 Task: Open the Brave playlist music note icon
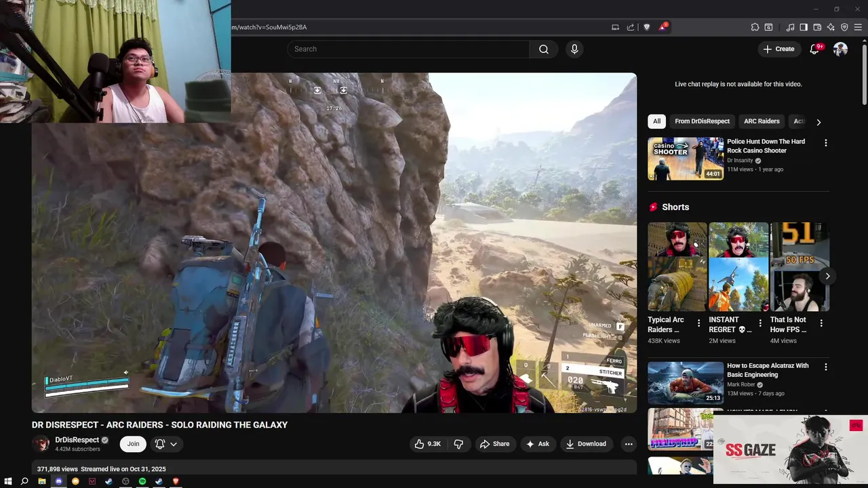(790, 27)
